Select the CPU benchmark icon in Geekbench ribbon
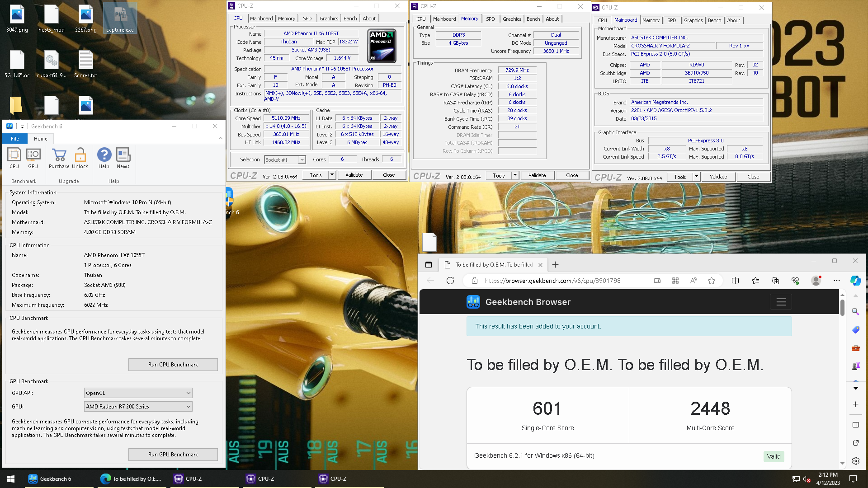This screenshot has width=868, height=488. (x=14, y=159)
